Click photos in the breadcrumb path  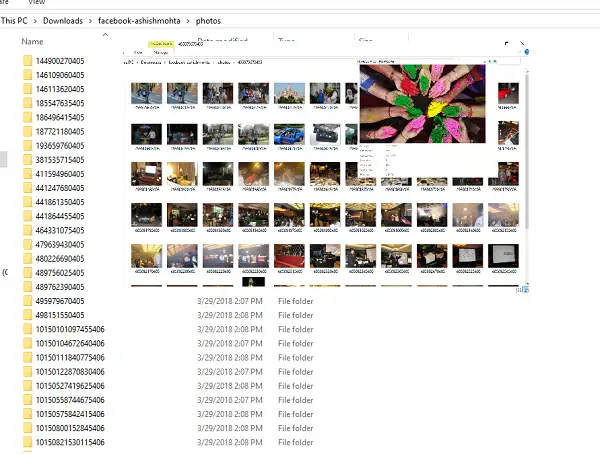coord(208,21)
